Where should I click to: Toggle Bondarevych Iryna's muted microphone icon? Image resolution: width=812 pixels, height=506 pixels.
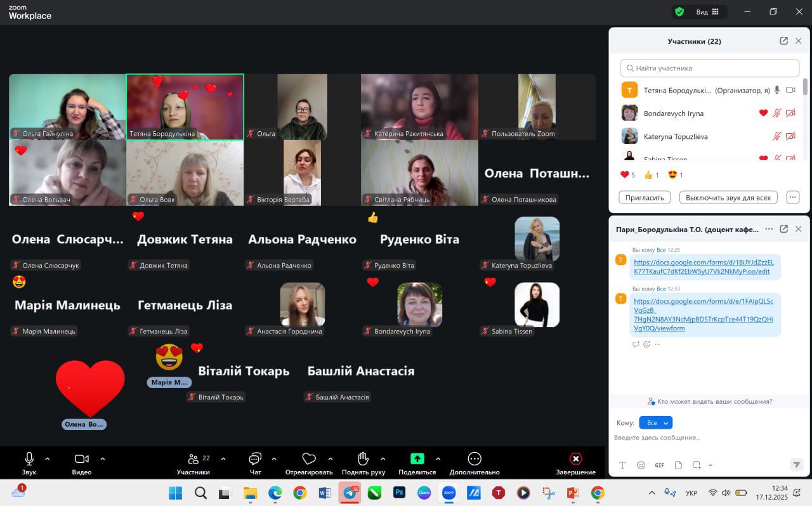(776, 114)
